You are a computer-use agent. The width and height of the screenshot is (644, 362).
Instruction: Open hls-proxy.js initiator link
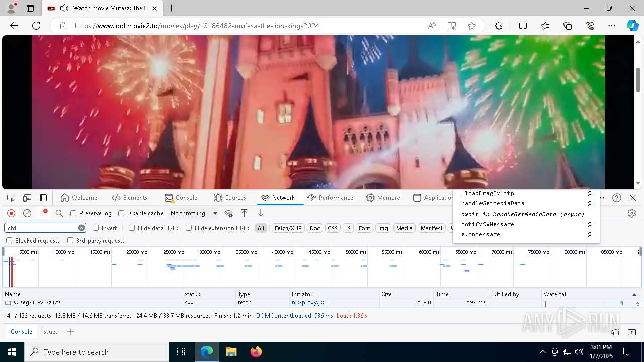point(309,303)
